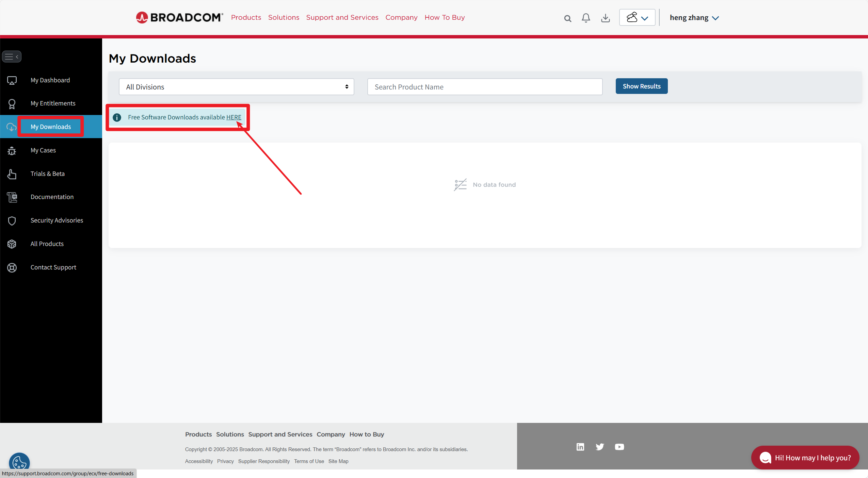
Task: Click the footer Company link
Action: [331, 434]
